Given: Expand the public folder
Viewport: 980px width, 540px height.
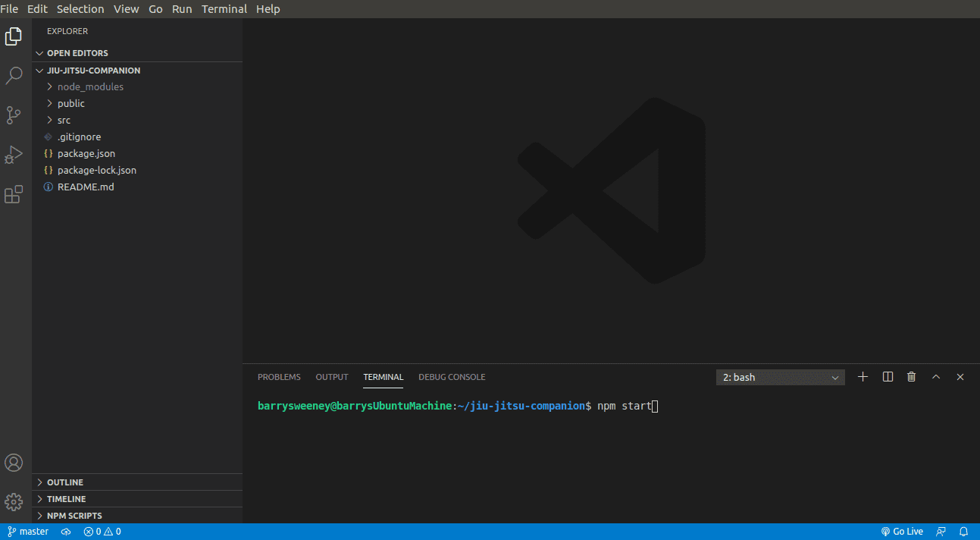Looking at the screenshot, I should pyautogui.click(x=137, y=103).
